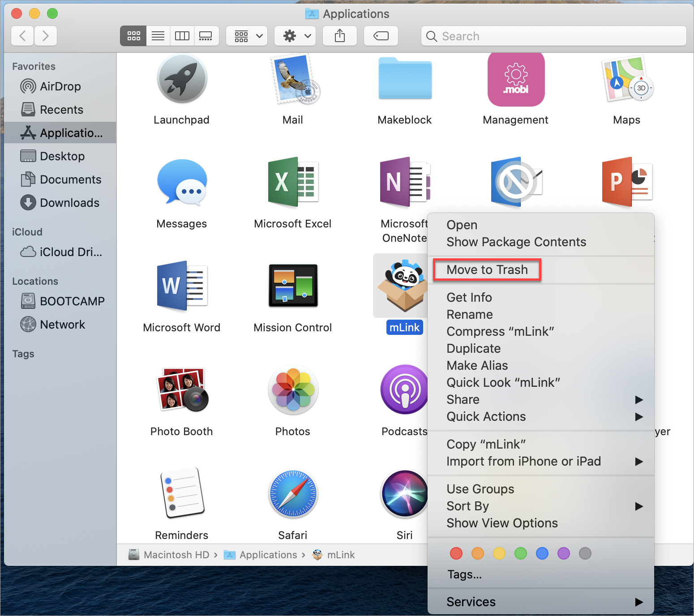Open the Makeblock folder
Screen dimensions: 694x616
405,78
